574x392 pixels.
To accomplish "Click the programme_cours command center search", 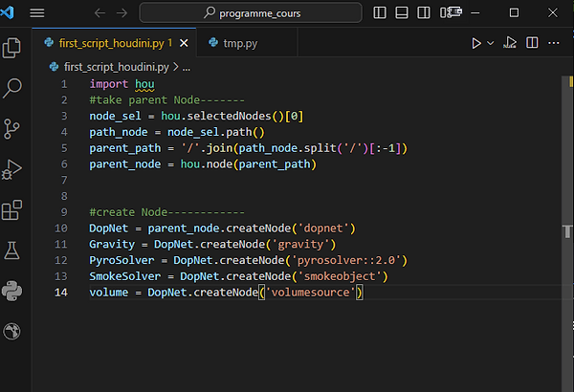I will click(251, 13).
